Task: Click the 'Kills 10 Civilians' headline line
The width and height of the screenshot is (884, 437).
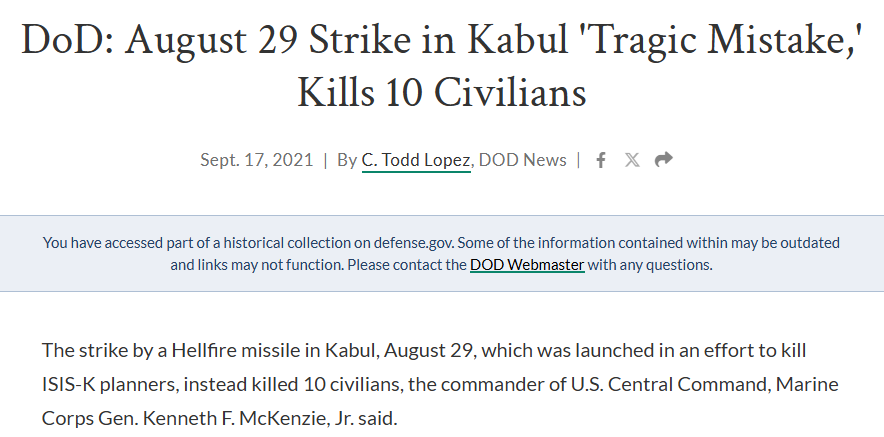Action: click(x=441, y=93)
